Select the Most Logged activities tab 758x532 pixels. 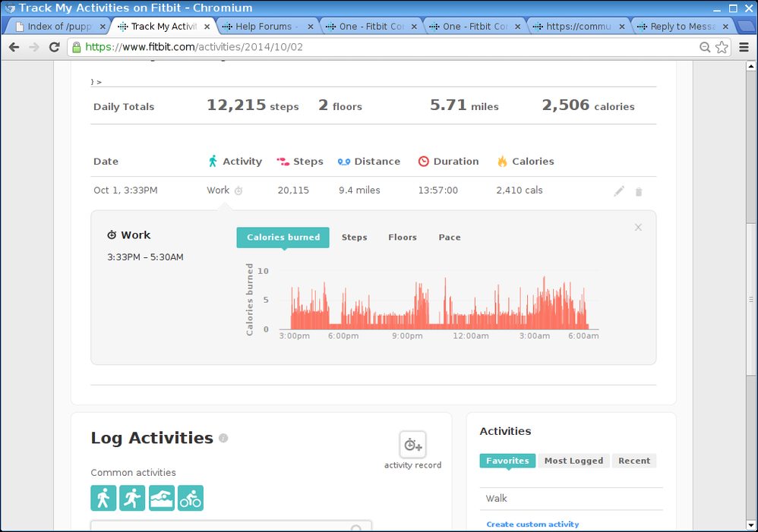[574, 461]
